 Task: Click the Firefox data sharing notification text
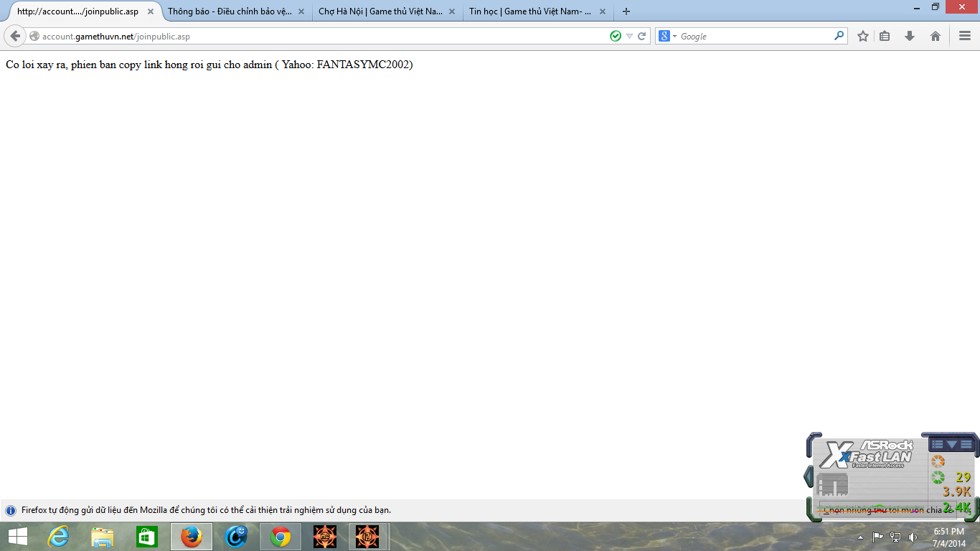pos(206,510)
